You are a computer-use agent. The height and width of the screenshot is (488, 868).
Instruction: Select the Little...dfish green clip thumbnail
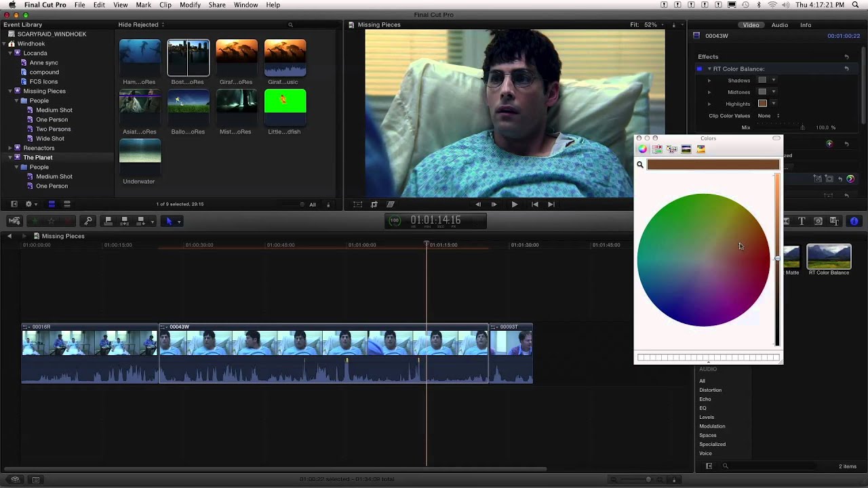point(285,106)
